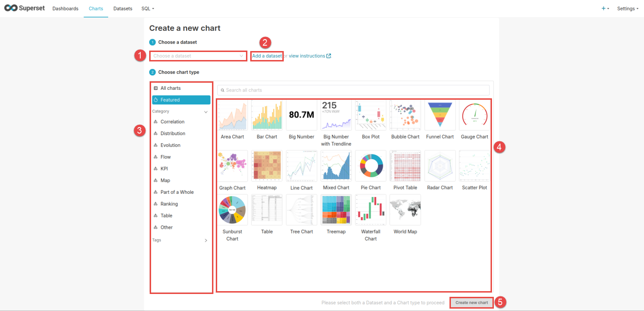This screenshot has width=644, height=311.
Task: Select the Line Chart thumbnail
Action: click(x=302, y=166)
